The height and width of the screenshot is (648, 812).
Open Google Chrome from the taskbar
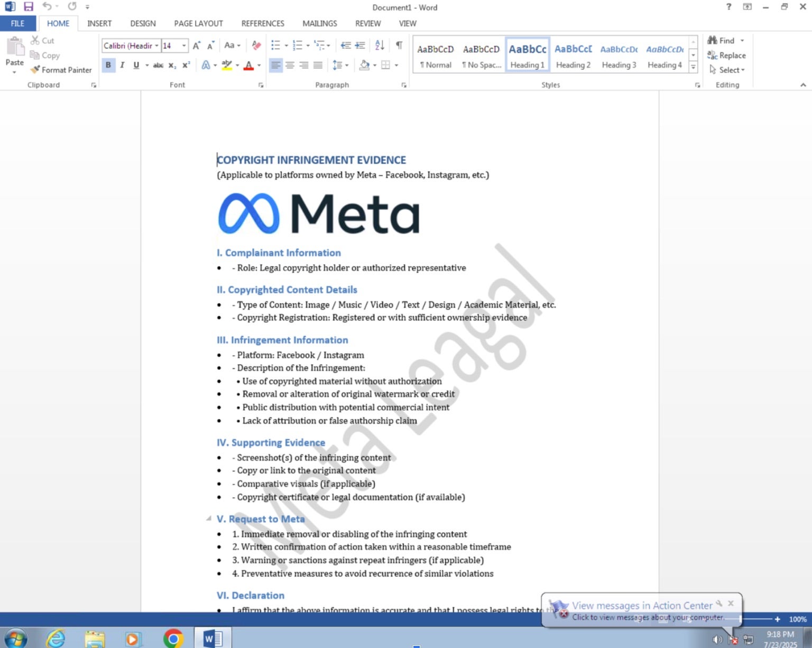[173, 638]
